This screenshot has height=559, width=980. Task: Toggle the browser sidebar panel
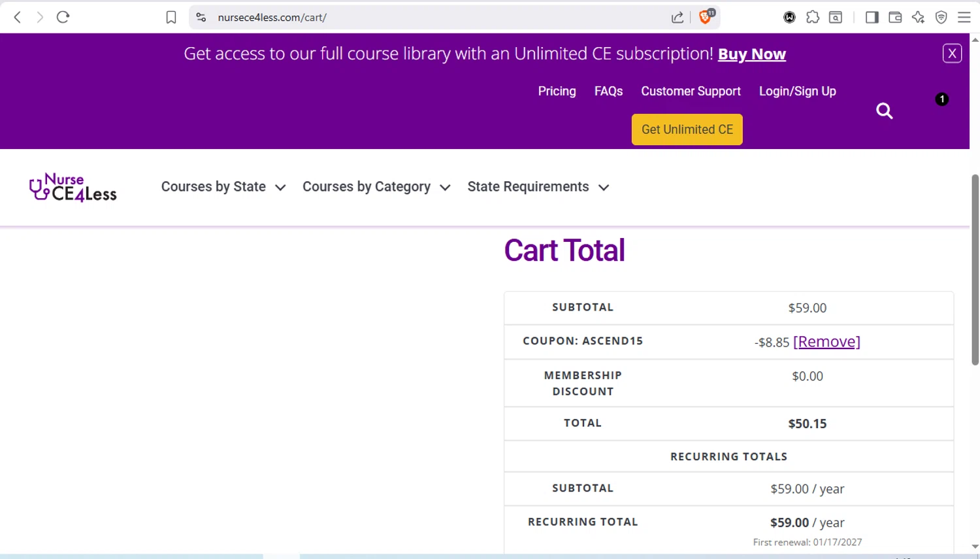[872, 18]
